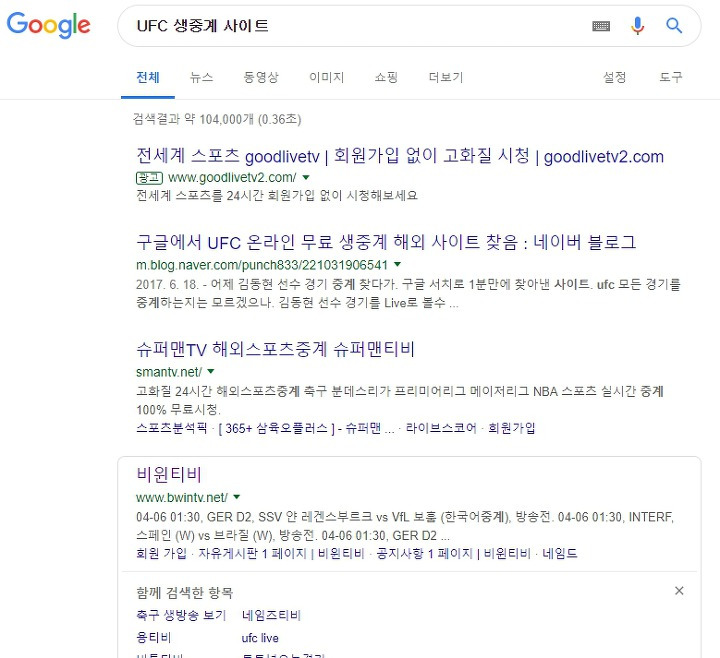Screen dimensions: 720x658
Task: Click related search 'ufc live'
Action: click(x=260, y=638)
